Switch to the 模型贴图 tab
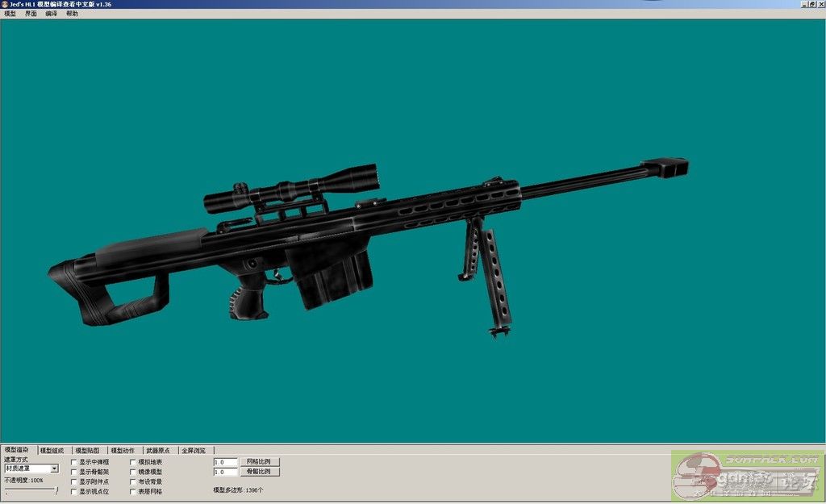 (87, 450)
